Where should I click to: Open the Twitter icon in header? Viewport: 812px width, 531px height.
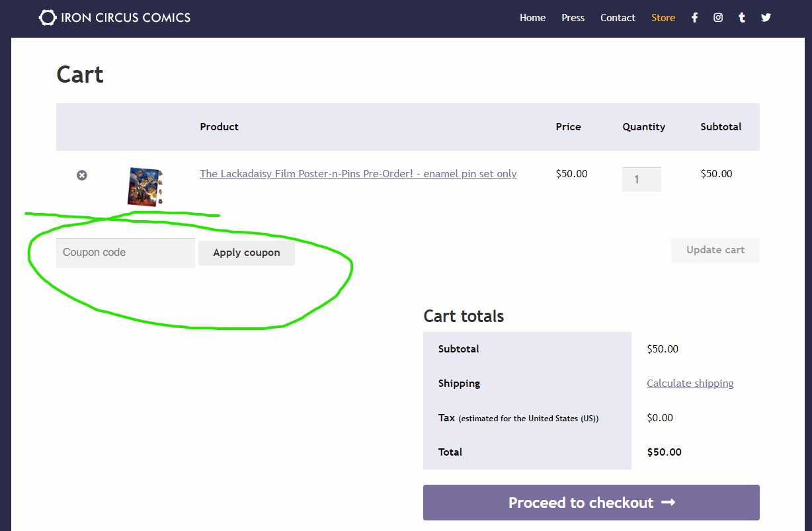pos(766,18)
